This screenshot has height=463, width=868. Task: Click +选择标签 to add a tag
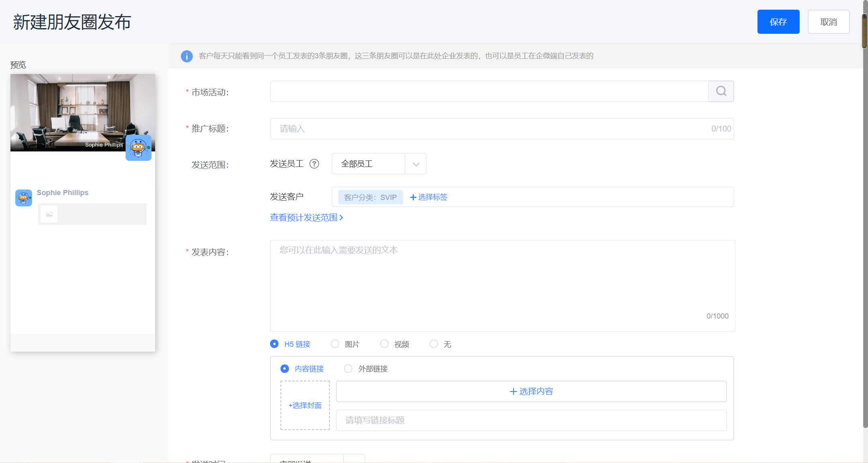pos(428,197)
